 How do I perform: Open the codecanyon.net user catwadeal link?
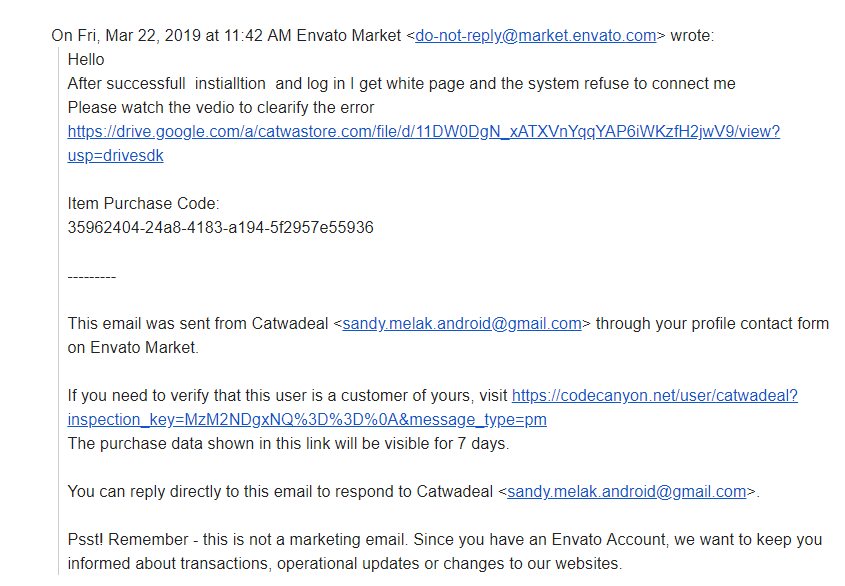(654, 396)
